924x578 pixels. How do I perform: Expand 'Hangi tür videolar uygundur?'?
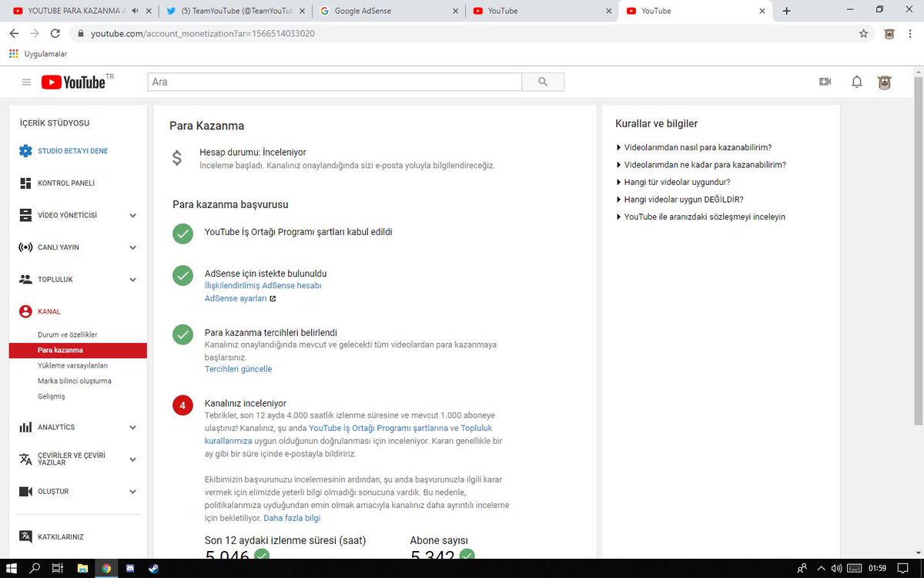tap(673, 183)
